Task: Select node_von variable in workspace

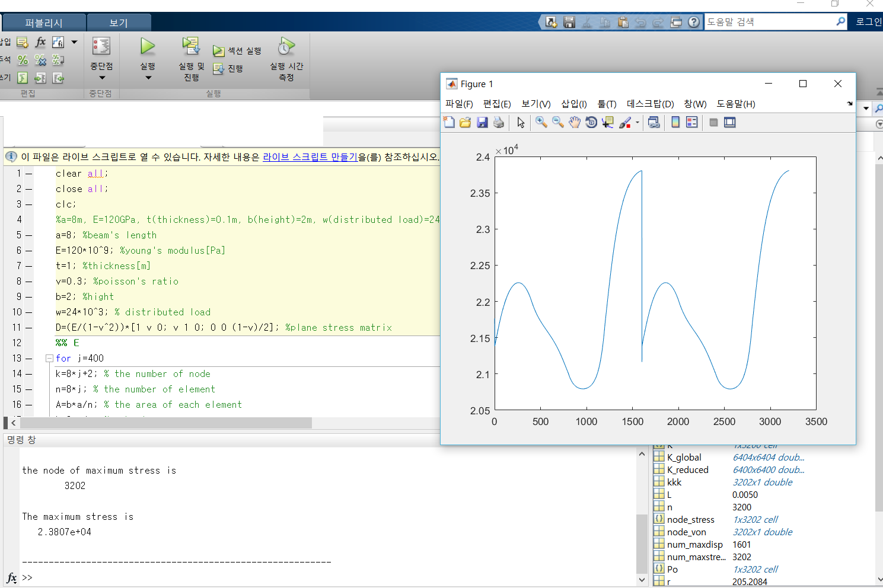Action: point(686,532)
